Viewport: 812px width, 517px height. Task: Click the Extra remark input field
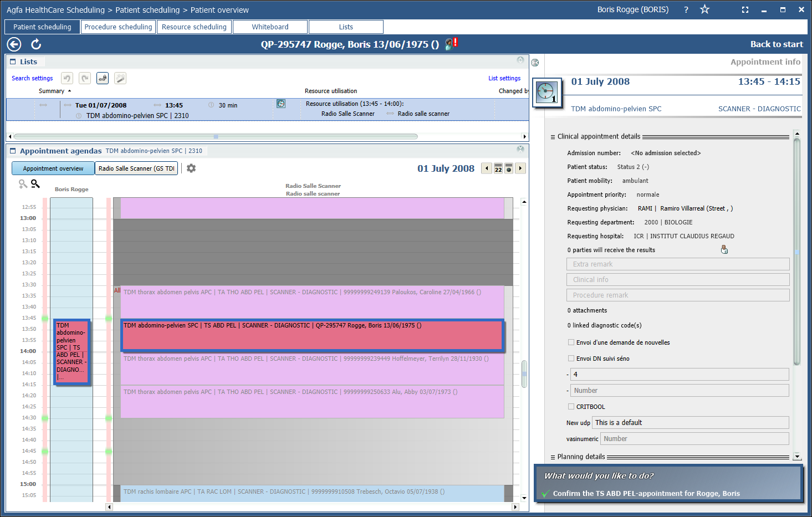(x=677, y=264)
